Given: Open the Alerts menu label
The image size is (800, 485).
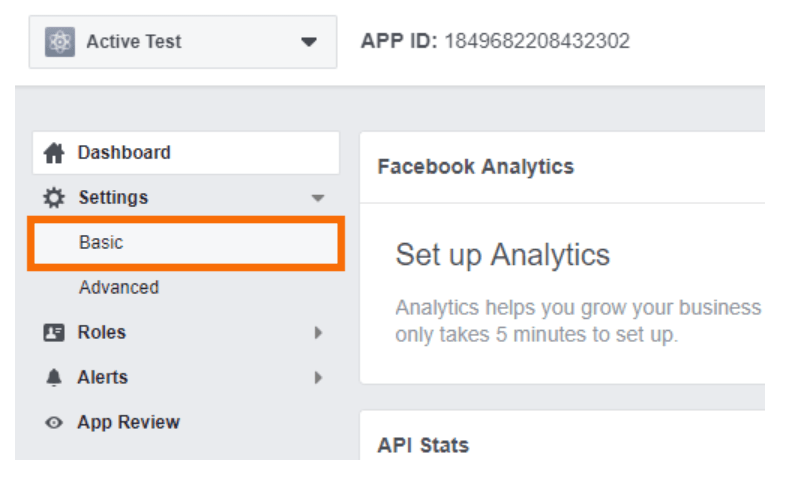Looking at the screenshot, I should pos(103,377).
